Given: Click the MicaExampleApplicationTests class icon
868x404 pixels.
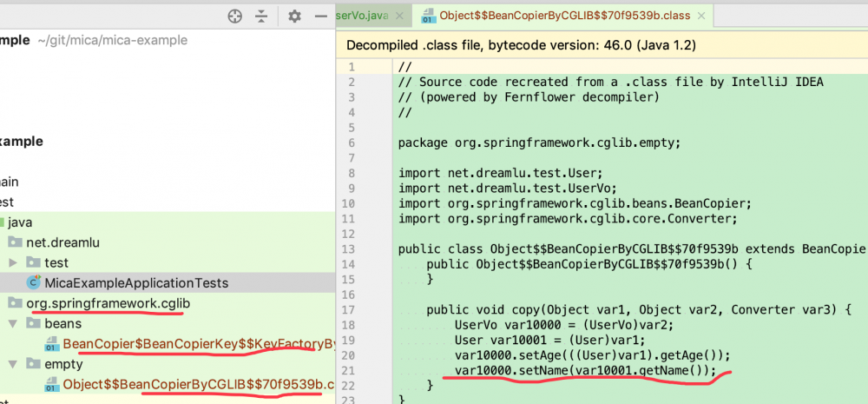Looking at the screenshot, I should 34,282.
